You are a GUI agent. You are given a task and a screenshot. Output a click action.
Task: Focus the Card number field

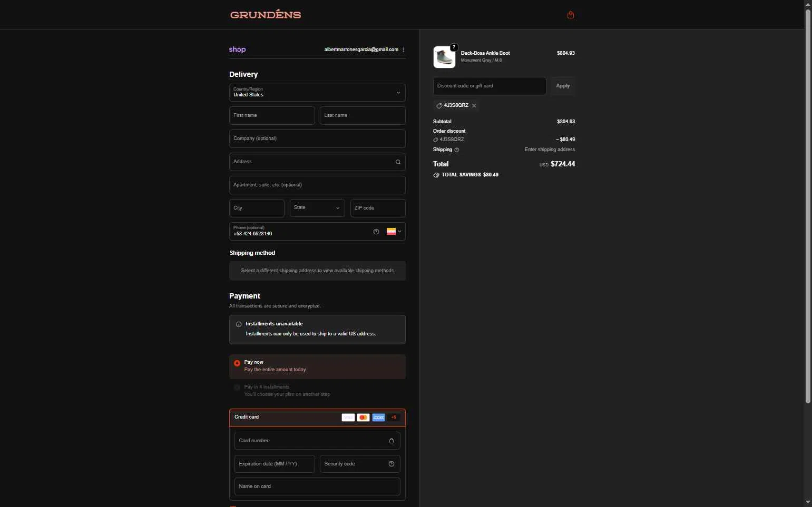tap(317, 441)
